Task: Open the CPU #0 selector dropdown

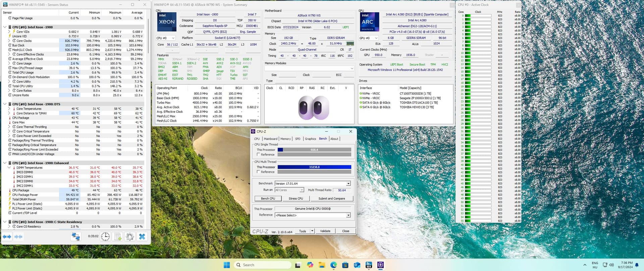Action: [x=165, y=38]
